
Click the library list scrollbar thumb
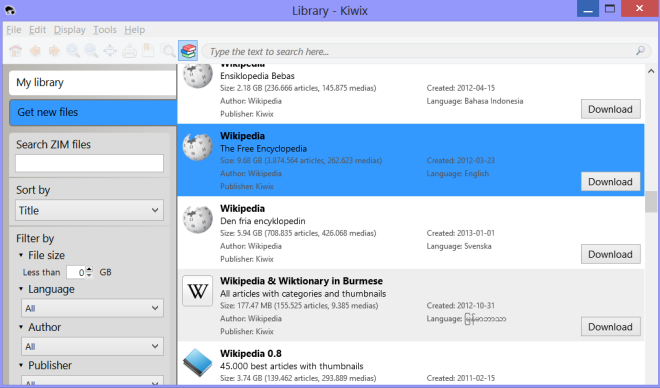click(x=651, y=202)
